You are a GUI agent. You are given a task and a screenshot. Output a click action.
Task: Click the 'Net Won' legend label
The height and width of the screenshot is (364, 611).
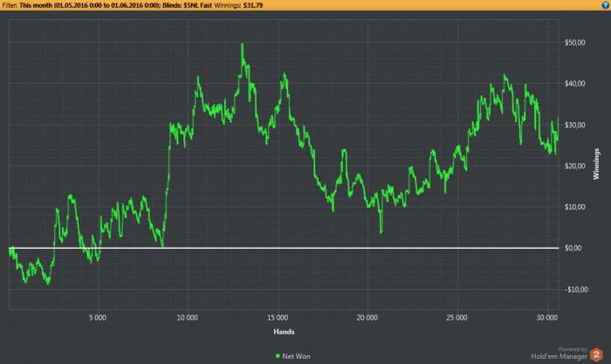click(x=296, y=356)
